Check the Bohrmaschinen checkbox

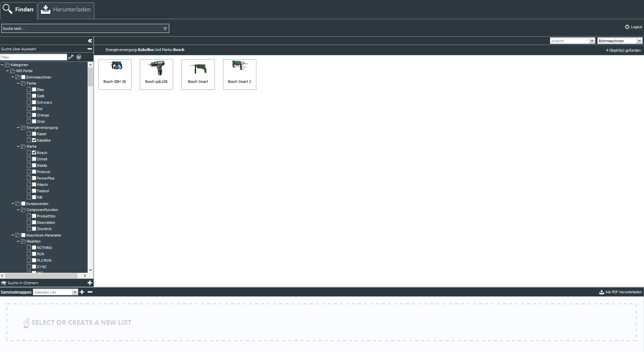click(24, 77)
